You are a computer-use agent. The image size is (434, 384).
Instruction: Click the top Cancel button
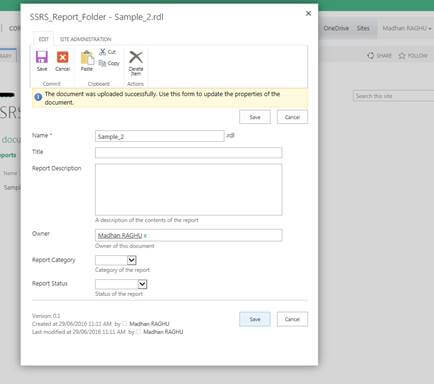292,117
